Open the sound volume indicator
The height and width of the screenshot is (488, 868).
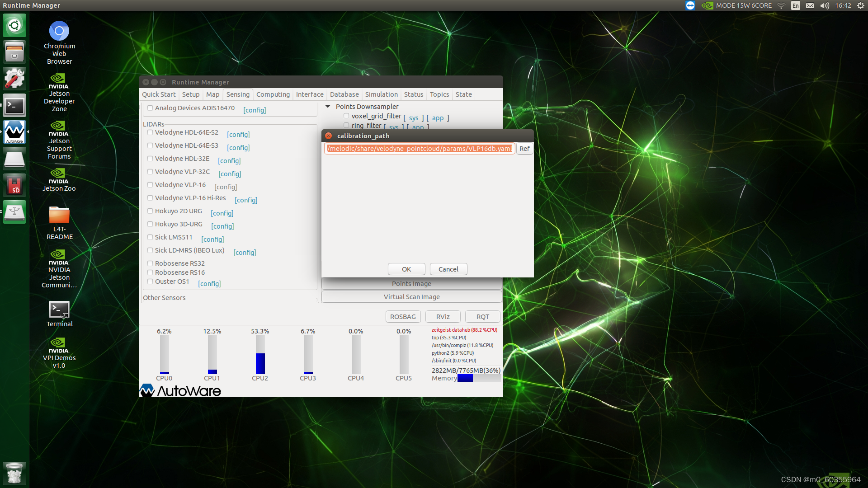[825, 5]
